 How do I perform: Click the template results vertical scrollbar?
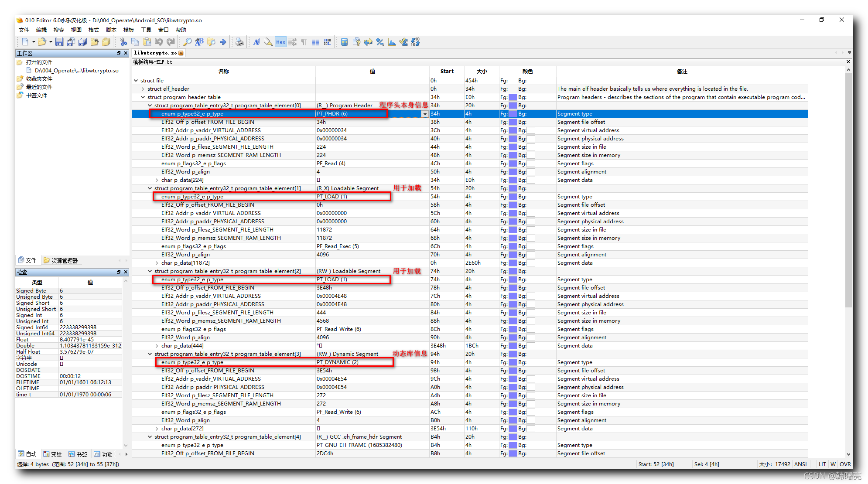(x=848, y=262)
